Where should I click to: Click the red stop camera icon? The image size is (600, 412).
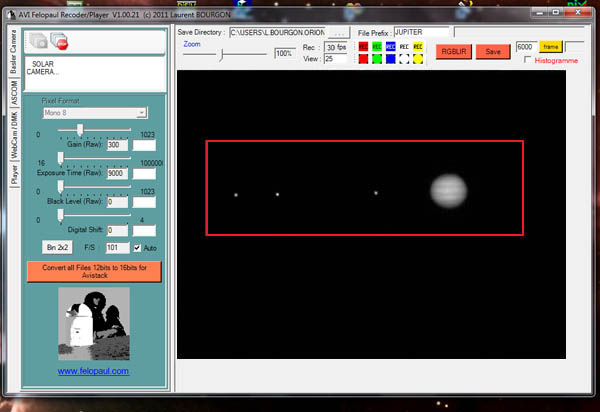coord(62,43)
